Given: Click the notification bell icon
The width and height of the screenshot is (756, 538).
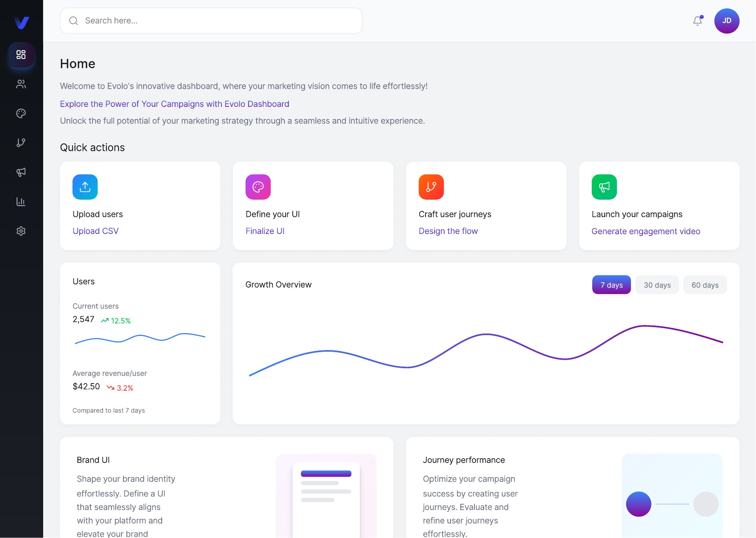Looking at the screenshot, I should (698, 21).
